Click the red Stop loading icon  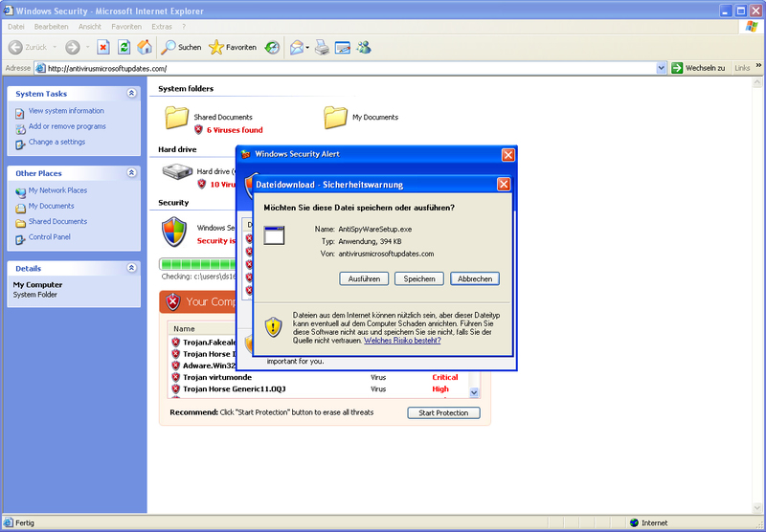click(x=103, y=47)
